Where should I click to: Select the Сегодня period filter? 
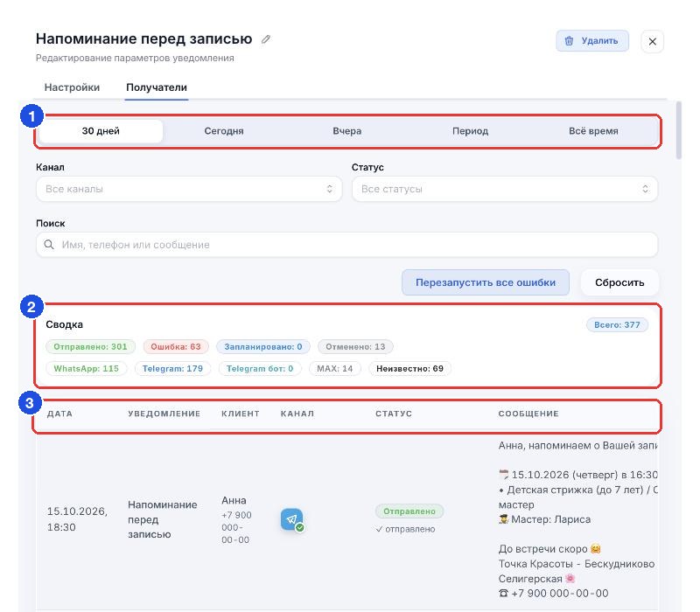(x=224, y=131)
